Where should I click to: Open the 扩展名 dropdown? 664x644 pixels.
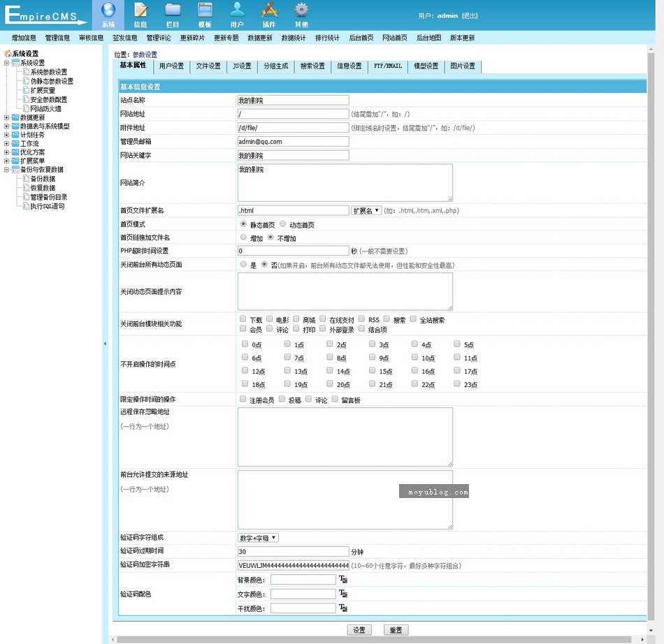[366, 210]
